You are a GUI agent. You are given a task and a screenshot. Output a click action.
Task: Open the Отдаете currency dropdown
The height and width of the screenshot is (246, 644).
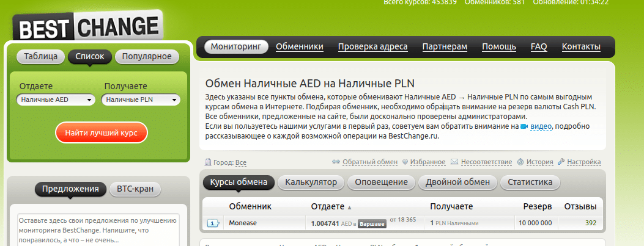point(56,99)
